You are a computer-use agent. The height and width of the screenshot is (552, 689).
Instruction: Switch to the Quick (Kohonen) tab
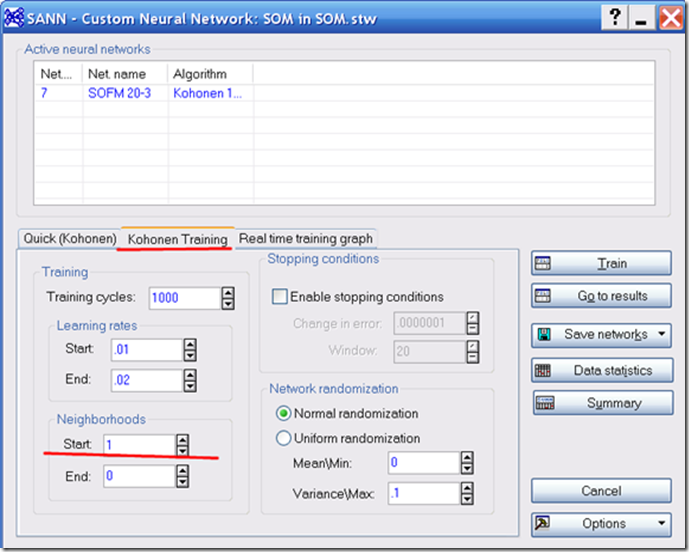[x=69, y=239]
